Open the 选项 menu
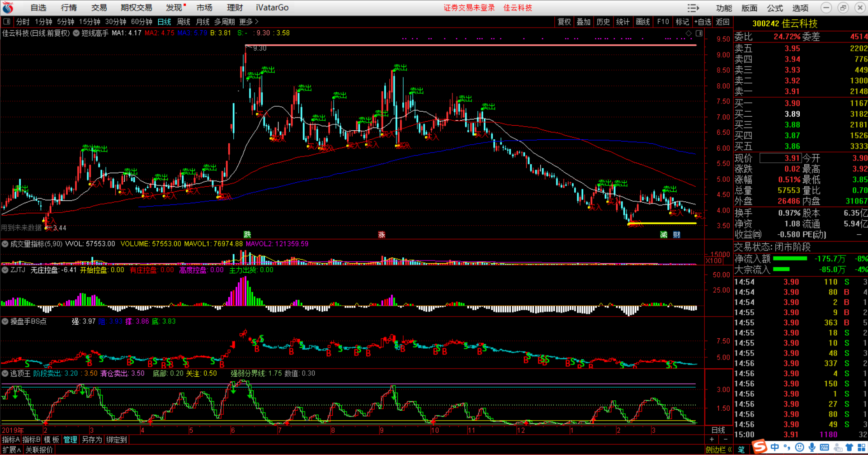The image size is (868, 455). [800, 8]
